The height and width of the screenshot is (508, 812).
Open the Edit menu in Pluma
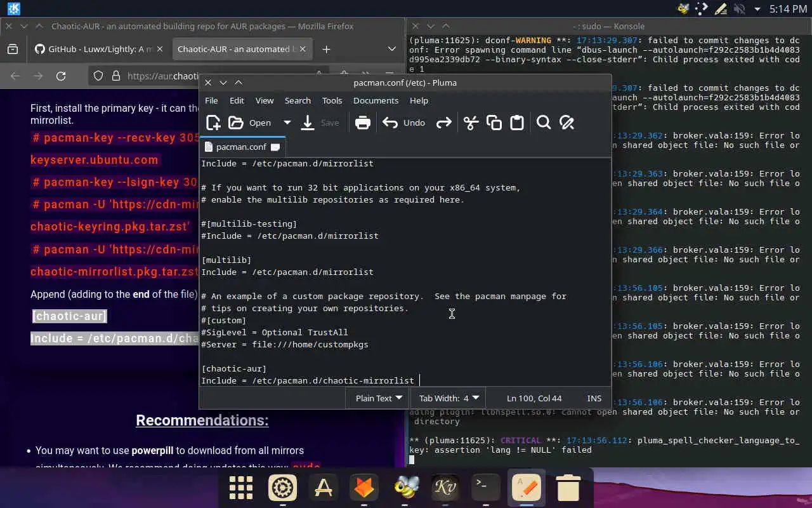tap(237, 100)
